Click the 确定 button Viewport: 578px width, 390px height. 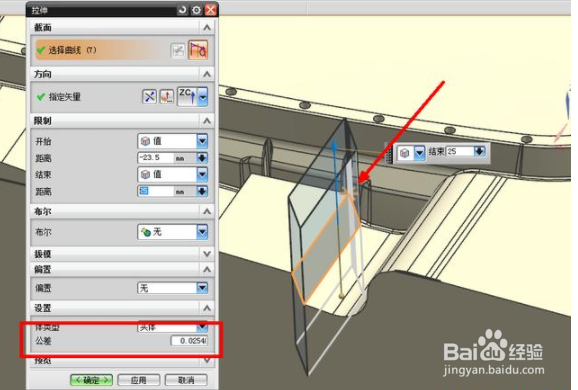pyautogui.click(x=91, y=380)
